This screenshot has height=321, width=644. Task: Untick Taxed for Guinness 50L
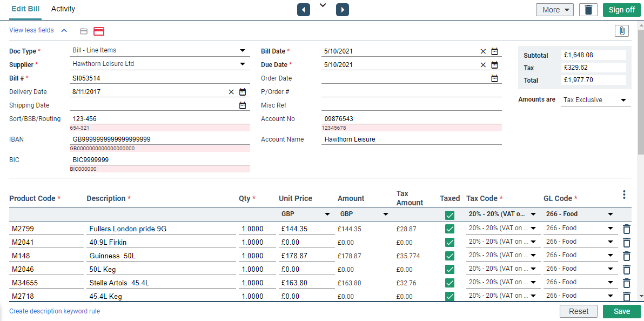(x=450, y=256)
